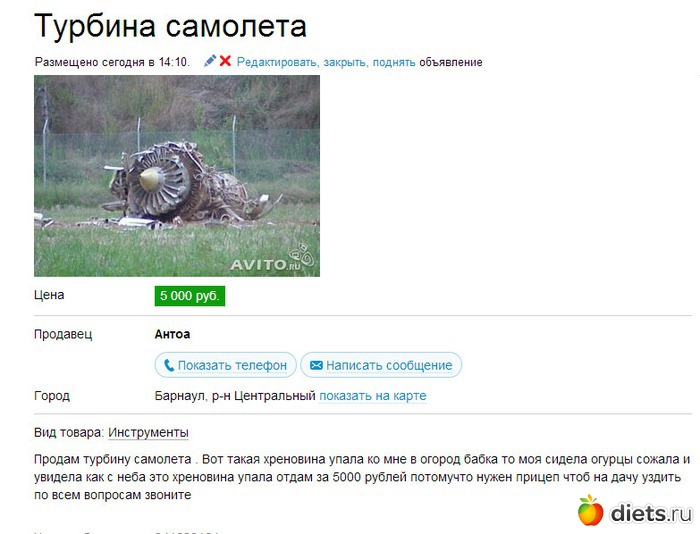The height and width of the screenshot is (534, 700).
Task: Click the envelope icon in Написать сообщение
Action: click(316, 365)
